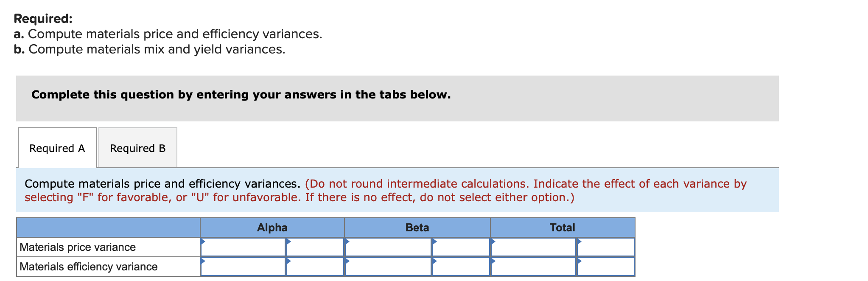This screenshot has height=281, width=868.
Task: Click the Total materials price variance amount field
Action: point(532,247)
